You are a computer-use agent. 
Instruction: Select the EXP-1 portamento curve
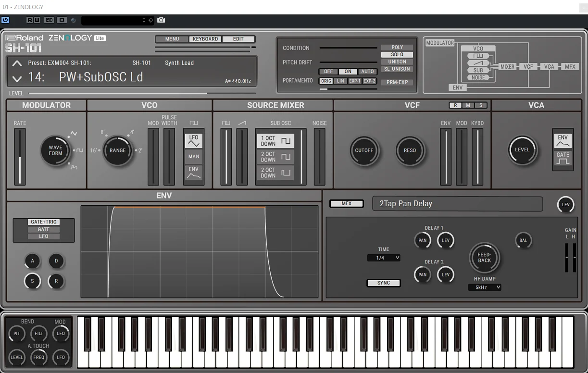pos(355,81)
